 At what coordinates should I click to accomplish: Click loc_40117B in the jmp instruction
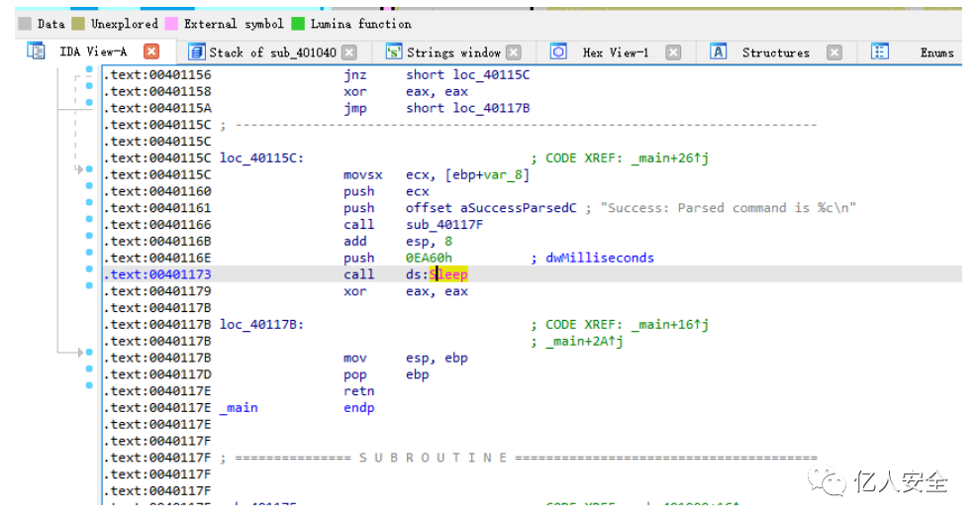coord(491,108)
